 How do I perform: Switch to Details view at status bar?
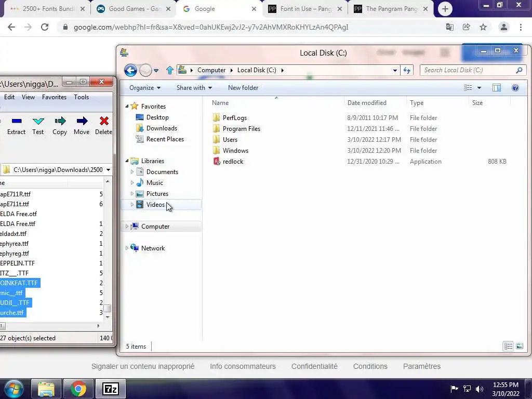pyautogui.click(x=508, y=346)
